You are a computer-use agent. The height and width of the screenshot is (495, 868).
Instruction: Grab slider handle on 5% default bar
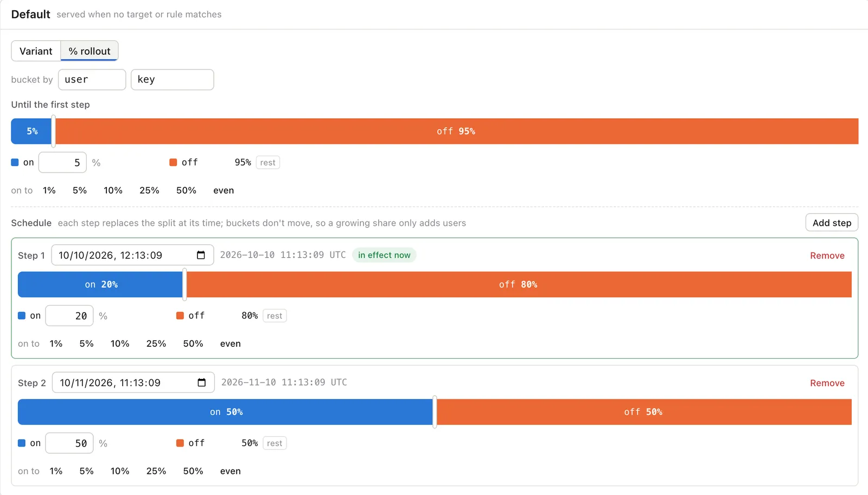click(x=53, y=131)
